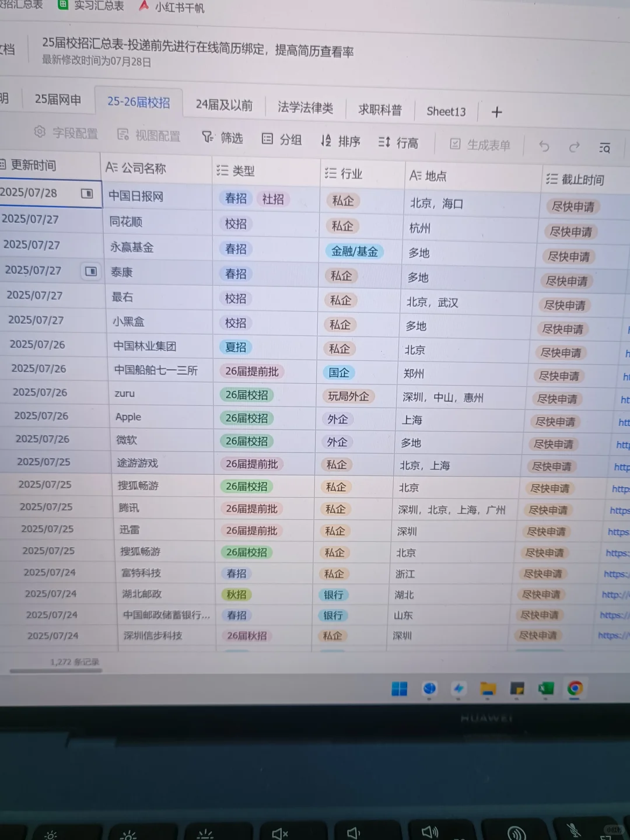Switch to 25届网申 tab

(58, 100)
